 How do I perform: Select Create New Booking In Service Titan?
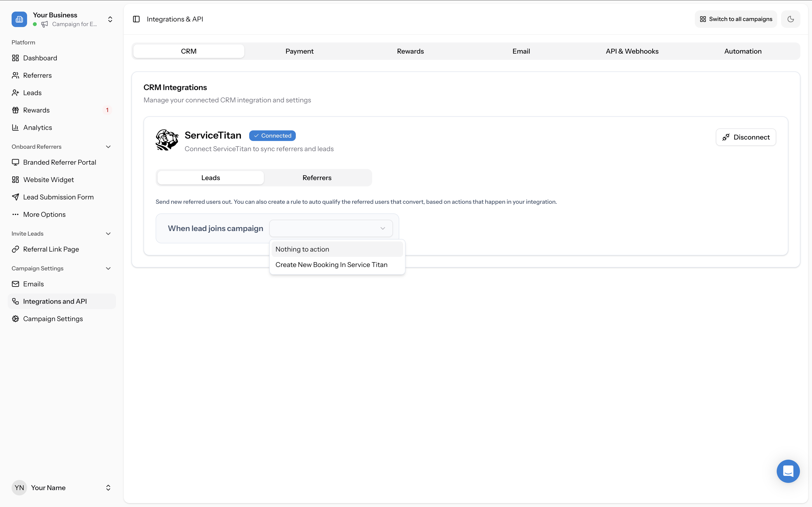[332, 265]
